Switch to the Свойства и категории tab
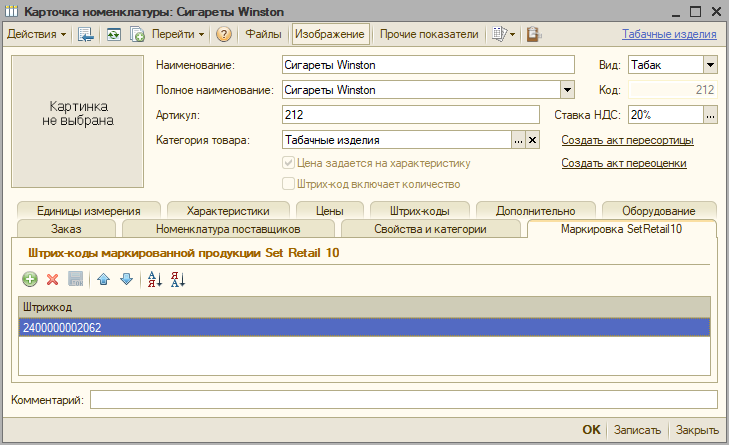Screen dimensions: 729x445 pyautogui.click(x=431, y=229)
